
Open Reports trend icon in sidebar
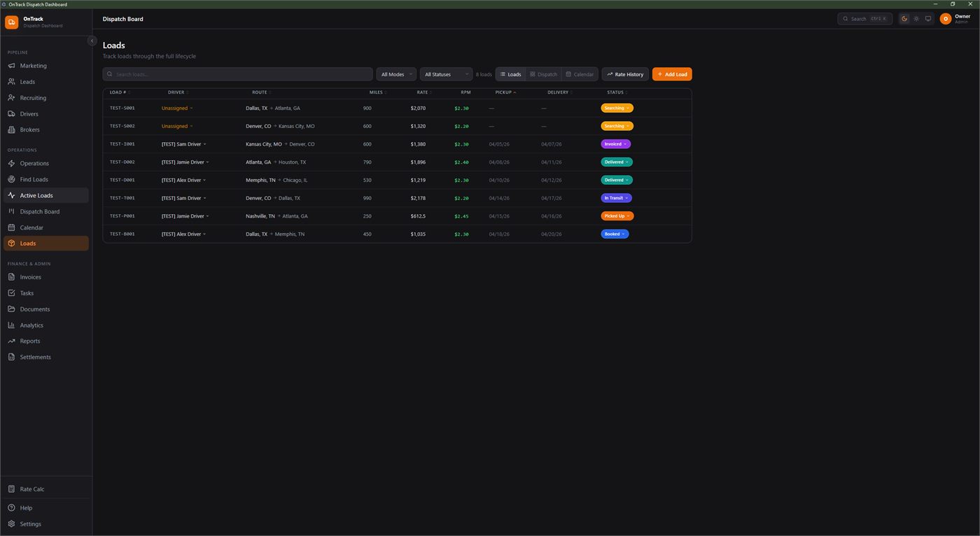pos(11,341)
